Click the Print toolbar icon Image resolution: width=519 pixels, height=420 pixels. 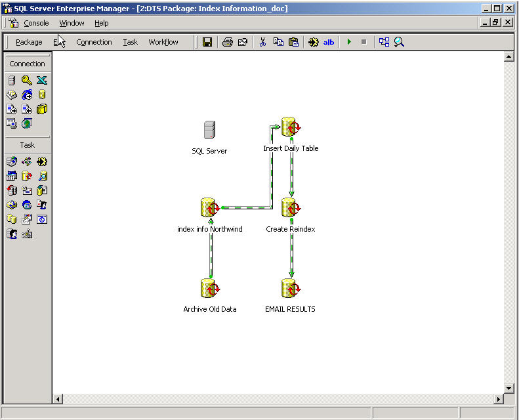click(228, 42)
